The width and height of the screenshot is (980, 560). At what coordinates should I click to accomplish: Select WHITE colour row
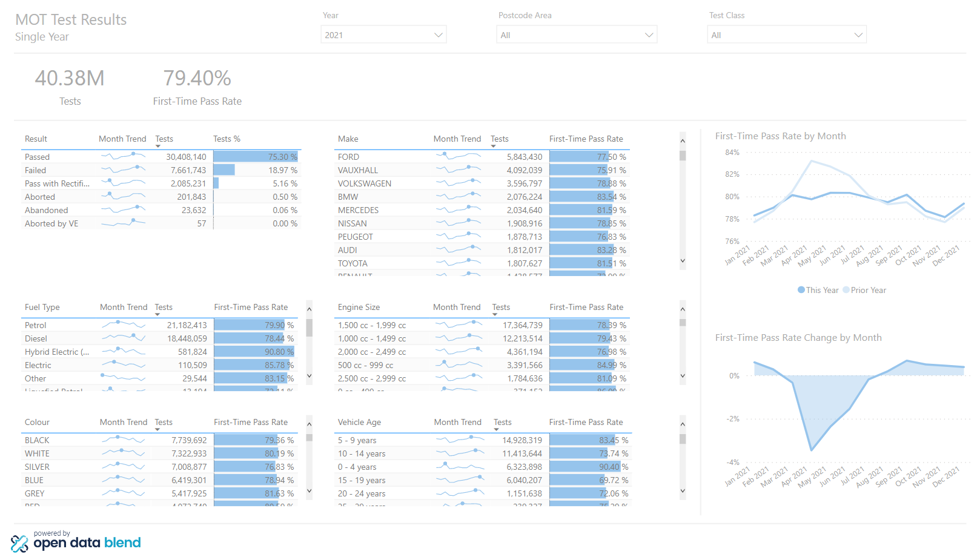(x=159, y=453)
